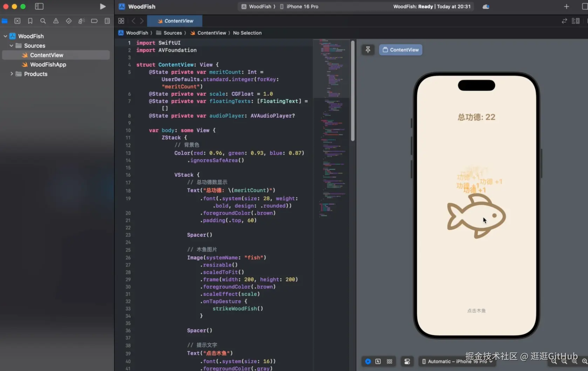Zoom preview canvas to 100%
This screenshot has height=371, width=588.
(564, 361)
